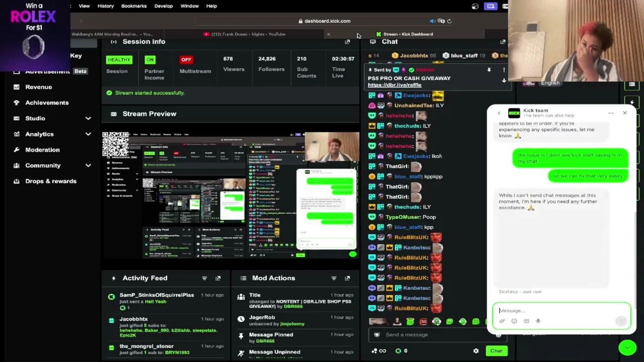Go back in the Kick team support widget
Viewport: 644px width, 362px height.
coord(499,113)
